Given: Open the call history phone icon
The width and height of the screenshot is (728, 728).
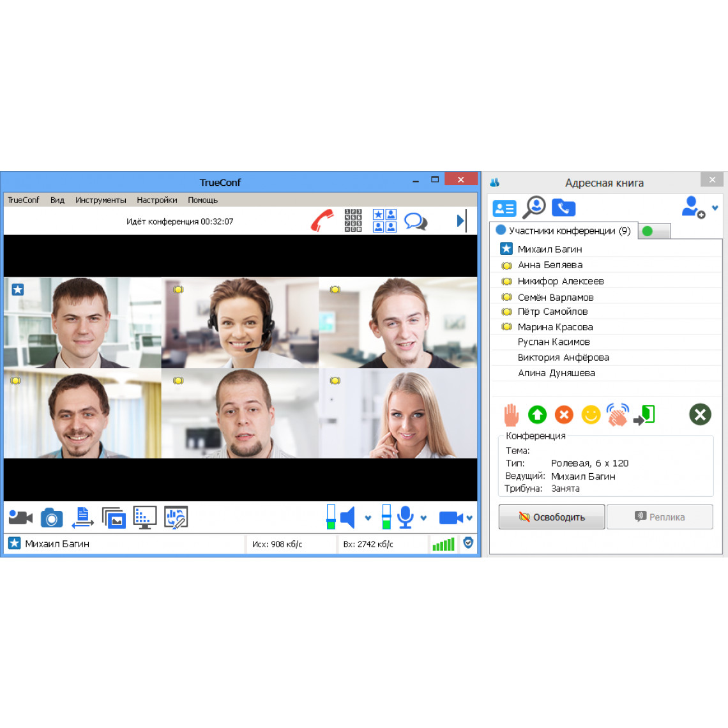Looking at the screenshot, I should coord(564,208).
